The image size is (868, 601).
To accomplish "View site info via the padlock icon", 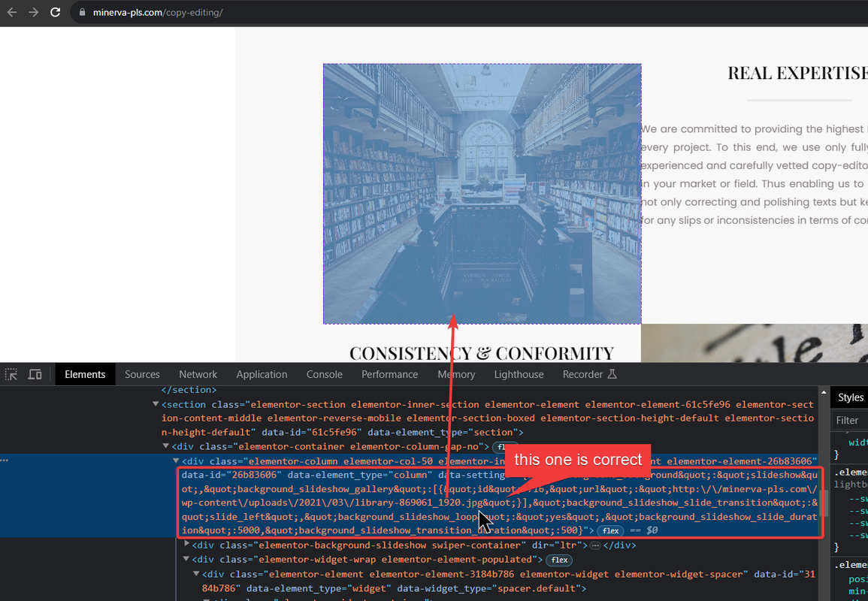I will tap(82, 12).
